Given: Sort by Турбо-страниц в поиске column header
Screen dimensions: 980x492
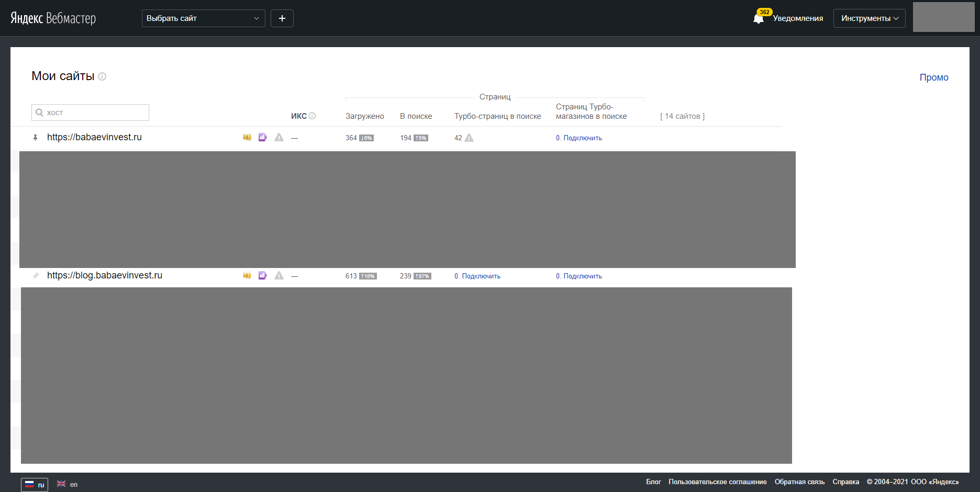Looking at the screenshot, I should tap(498, 116).
